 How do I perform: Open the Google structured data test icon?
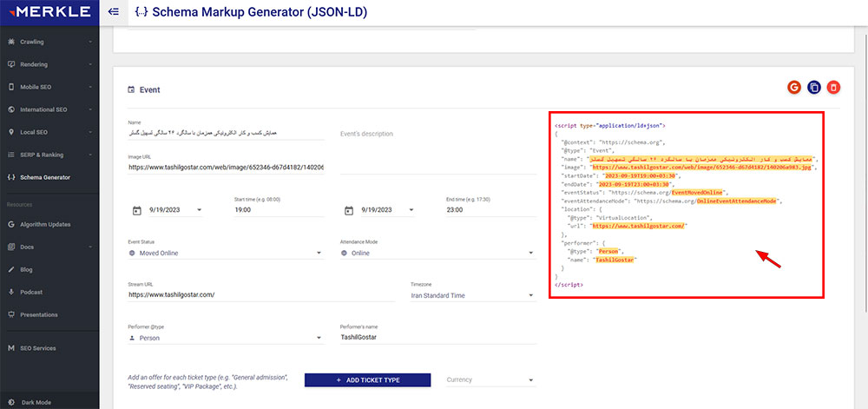click(794, 87)
